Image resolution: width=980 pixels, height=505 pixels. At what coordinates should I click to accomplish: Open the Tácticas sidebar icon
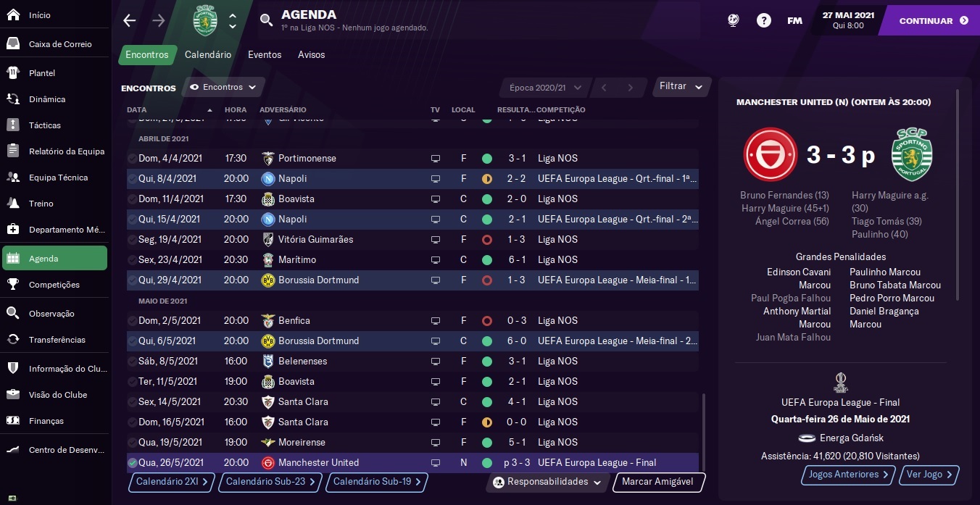[13, 125]
